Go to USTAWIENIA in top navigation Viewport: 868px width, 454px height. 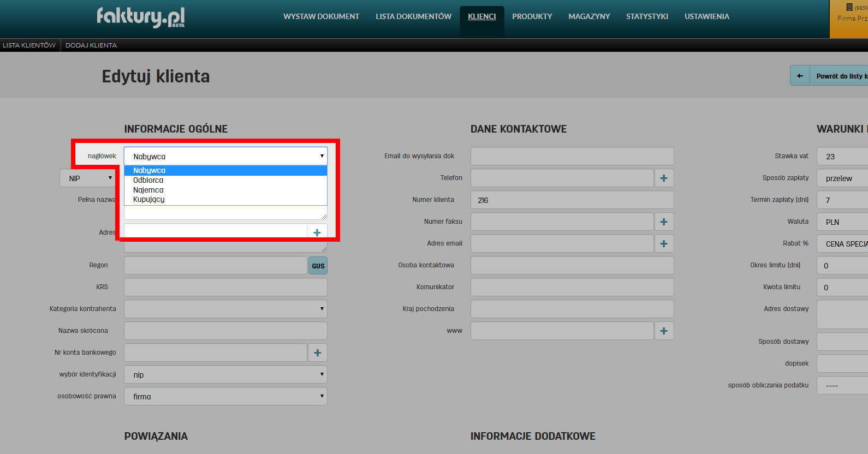(706, 16)
